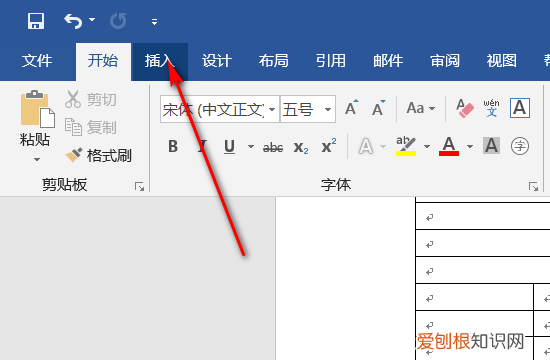This screenshot has height=360, width=550.
Task: Click 格式刷 (Format Painter) button
Action: click(x=98, y=155)
